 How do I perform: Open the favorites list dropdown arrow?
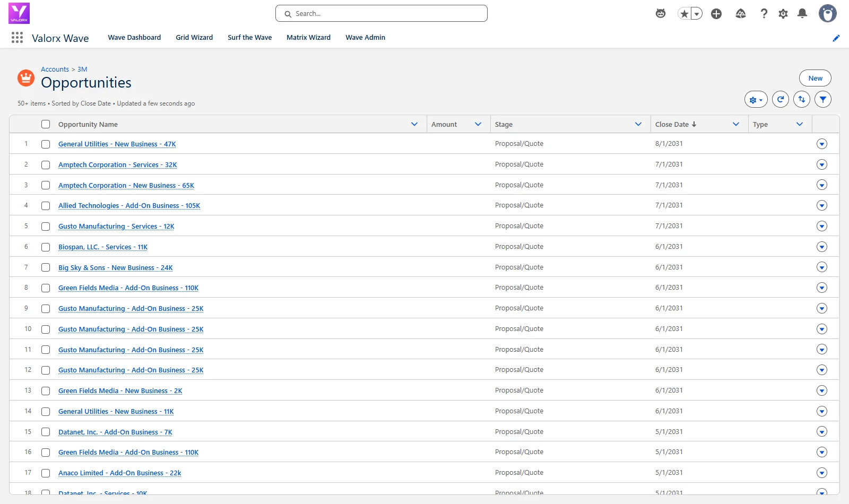pos(697,14)
